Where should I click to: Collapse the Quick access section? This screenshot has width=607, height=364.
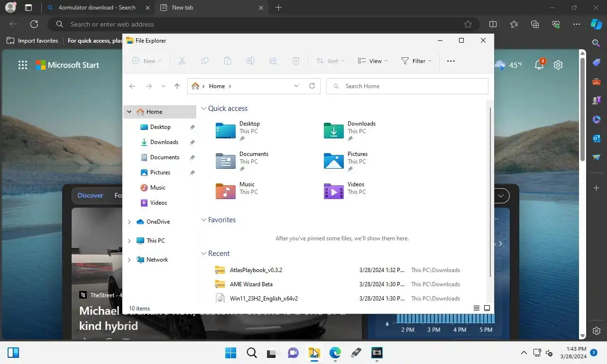point(204,109)
